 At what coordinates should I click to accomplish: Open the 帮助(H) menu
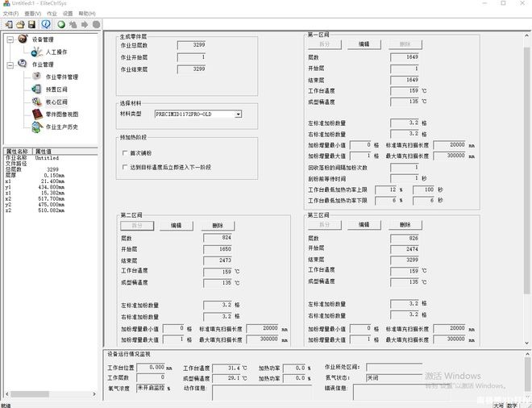86,14
